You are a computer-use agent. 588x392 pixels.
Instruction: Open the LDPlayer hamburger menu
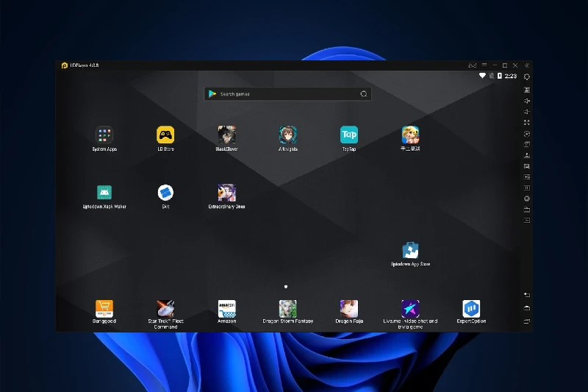[484, 65]
